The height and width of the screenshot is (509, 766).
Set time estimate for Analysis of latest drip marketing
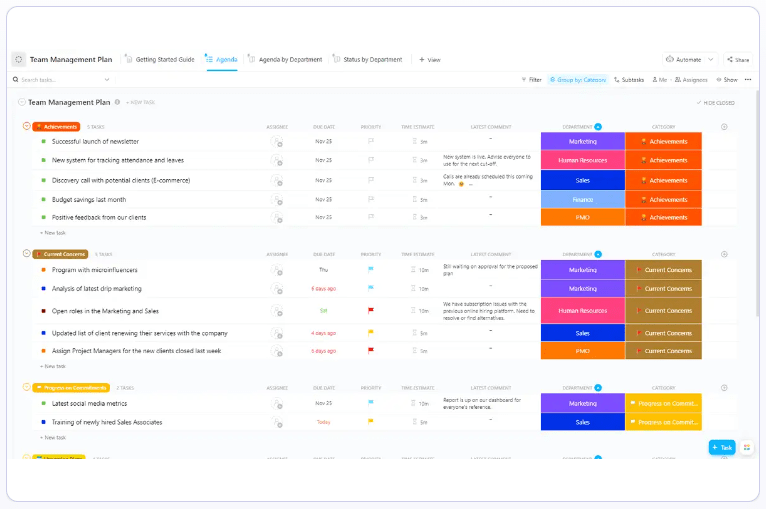point(420,289)
